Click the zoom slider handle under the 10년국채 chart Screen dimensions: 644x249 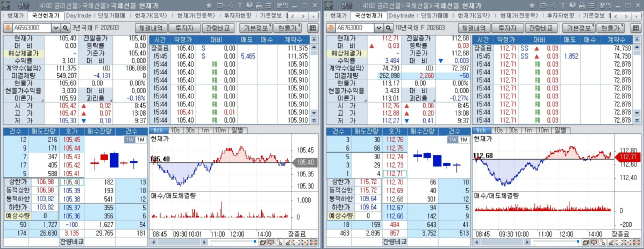tap(577, 241)
